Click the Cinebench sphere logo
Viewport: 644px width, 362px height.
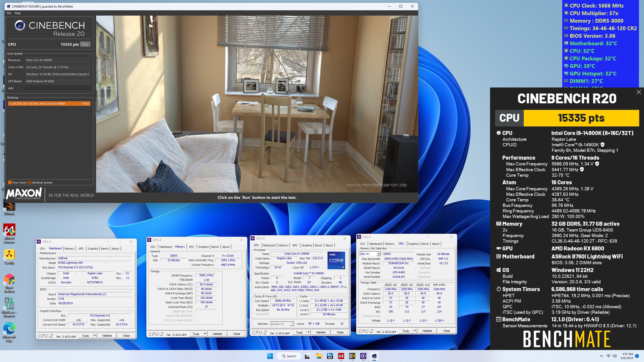point(20,25)
